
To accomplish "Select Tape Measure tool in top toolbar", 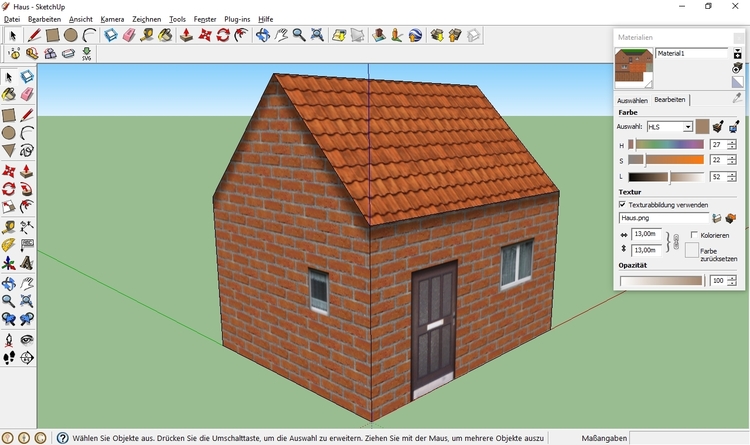I will click(147, 35).
